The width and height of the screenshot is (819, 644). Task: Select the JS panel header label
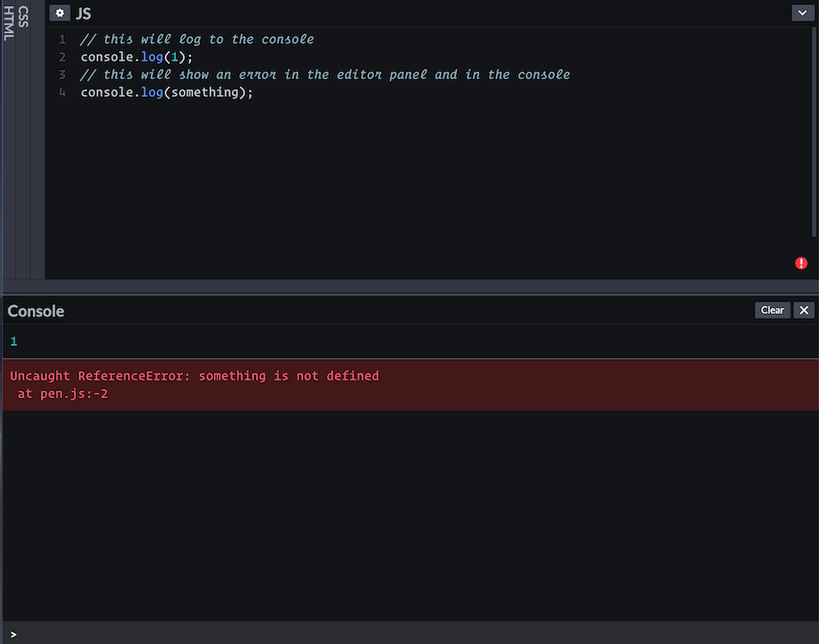pyautogui.click(x=83, y=13)
